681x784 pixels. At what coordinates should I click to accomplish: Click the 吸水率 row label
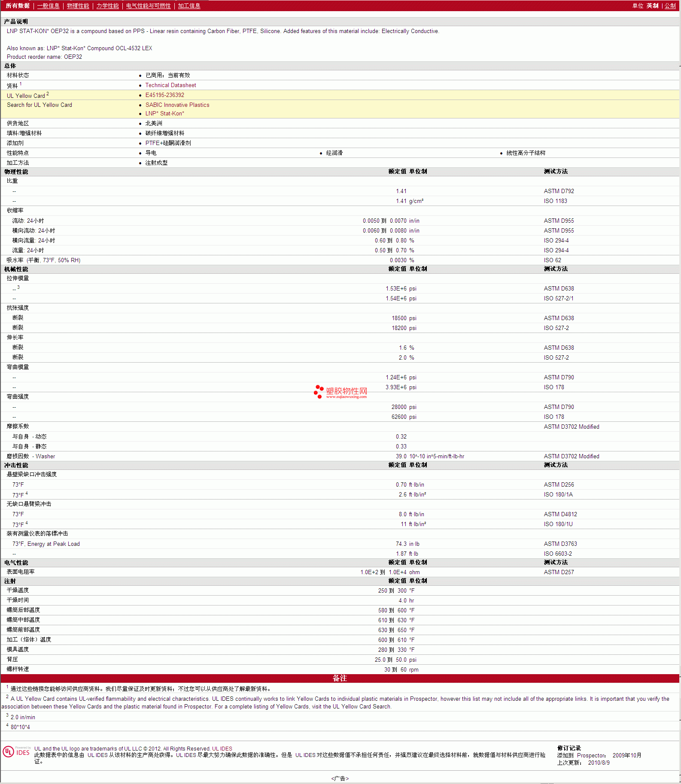pos(43,260)
